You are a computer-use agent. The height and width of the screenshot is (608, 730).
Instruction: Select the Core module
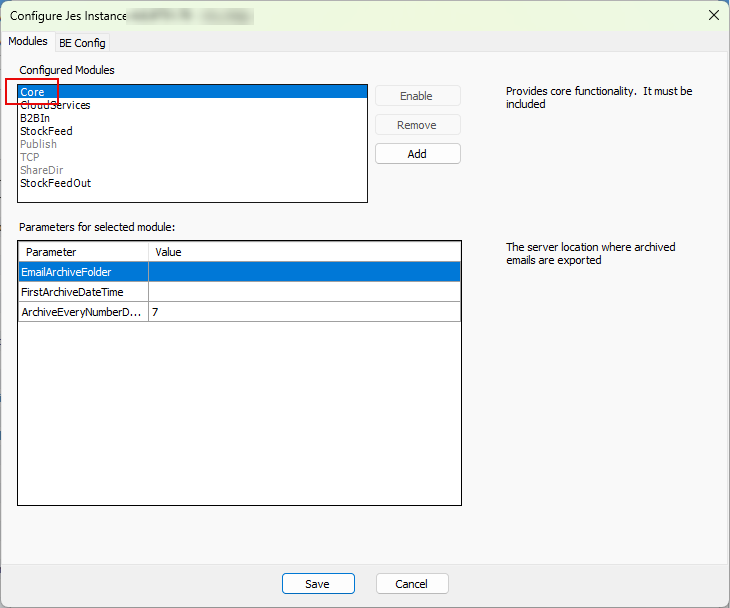pos(33,92)
